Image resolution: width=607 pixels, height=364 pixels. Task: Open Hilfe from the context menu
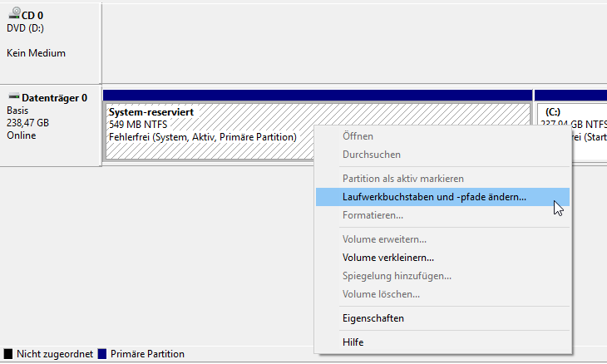click(x=353, y=342)
